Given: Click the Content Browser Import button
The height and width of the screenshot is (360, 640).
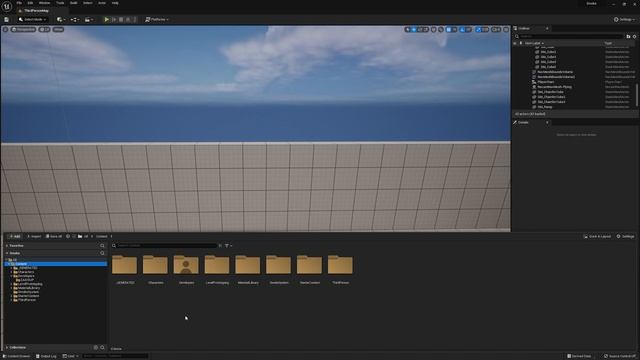Looking at the screenshot, I should pos(34,236).
